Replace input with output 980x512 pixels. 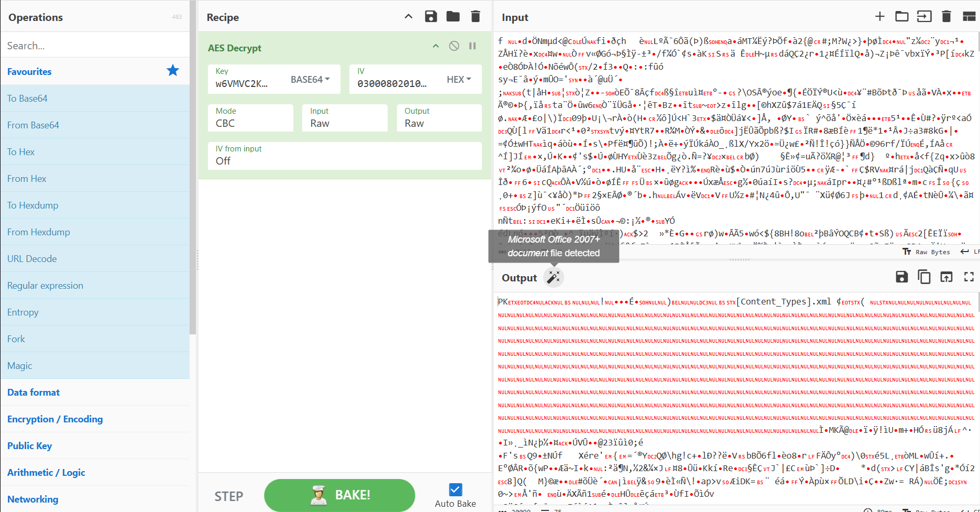pyautogui.click(x=946, y=277)
